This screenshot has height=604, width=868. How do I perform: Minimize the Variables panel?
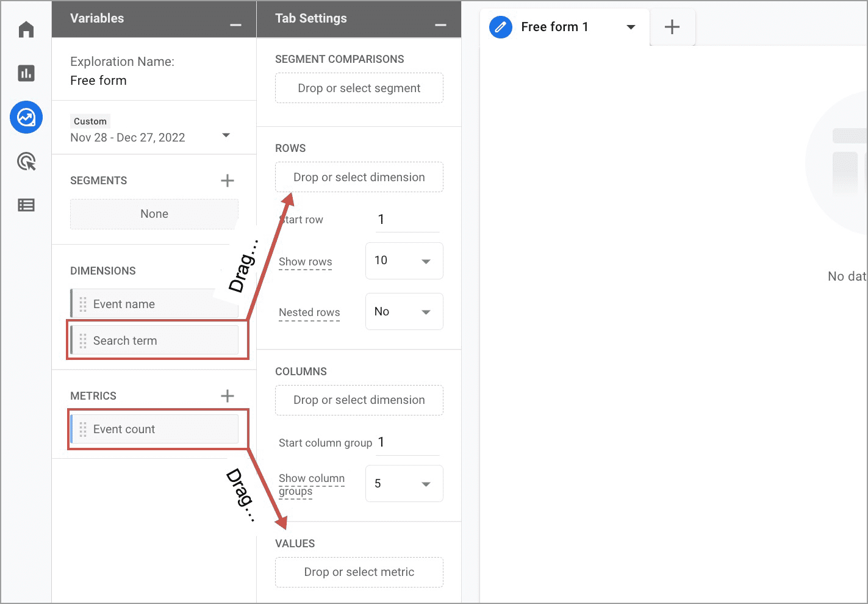[x=235, y=25]
